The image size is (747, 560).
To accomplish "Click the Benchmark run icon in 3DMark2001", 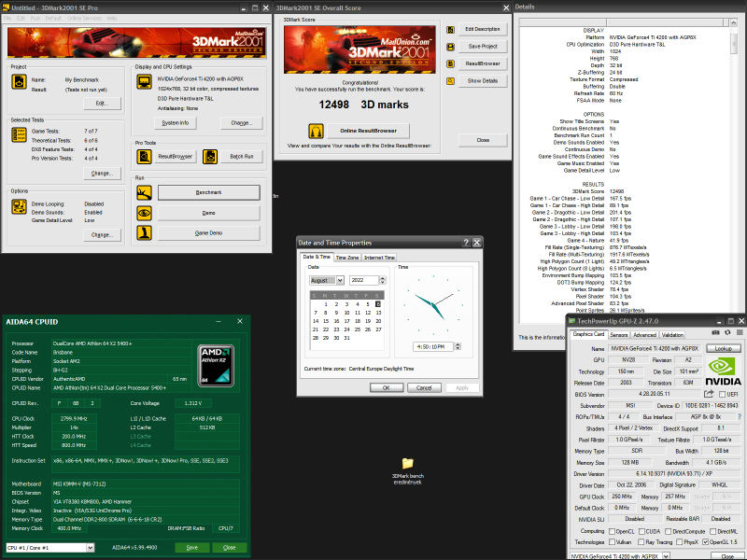I will (x=145, y=192).
